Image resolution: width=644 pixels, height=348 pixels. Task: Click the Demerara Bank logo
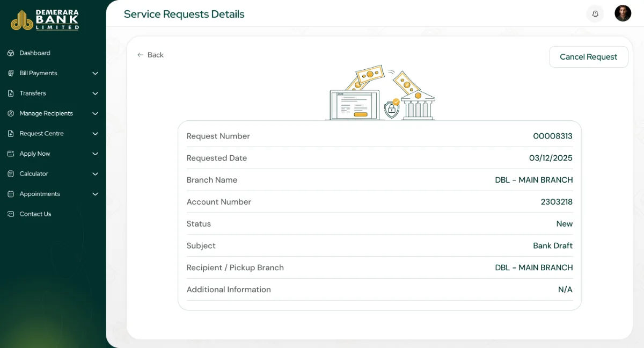(x=45, y=20)
